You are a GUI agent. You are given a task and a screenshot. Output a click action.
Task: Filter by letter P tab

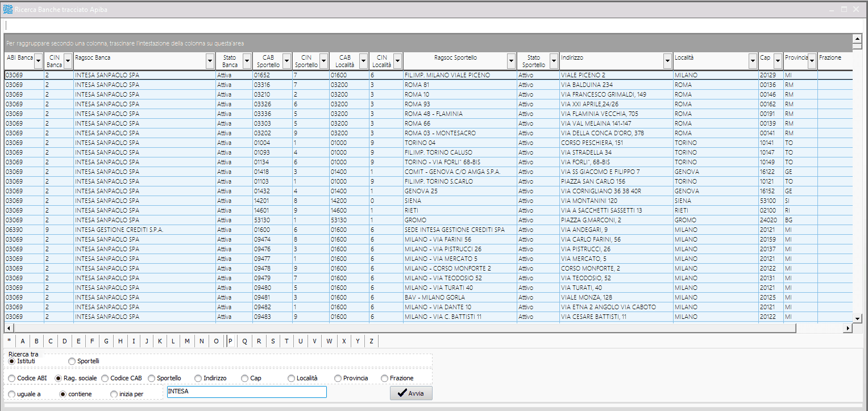[230, 341]
